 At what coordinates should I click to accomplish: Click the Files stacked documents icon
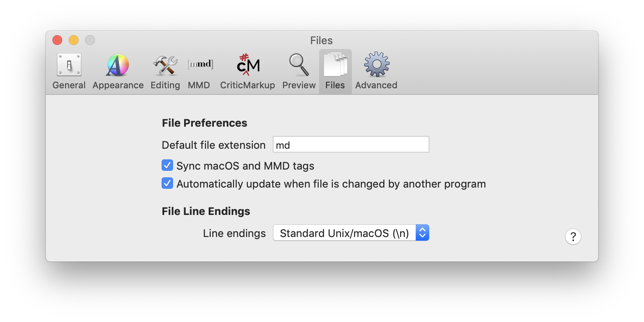(x=336, y=65)
